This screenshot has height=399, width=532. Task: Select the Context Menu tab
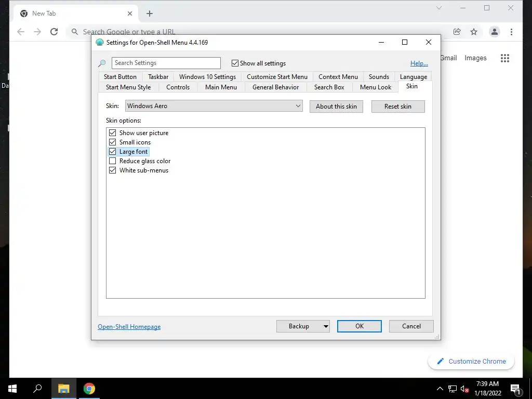338,77
